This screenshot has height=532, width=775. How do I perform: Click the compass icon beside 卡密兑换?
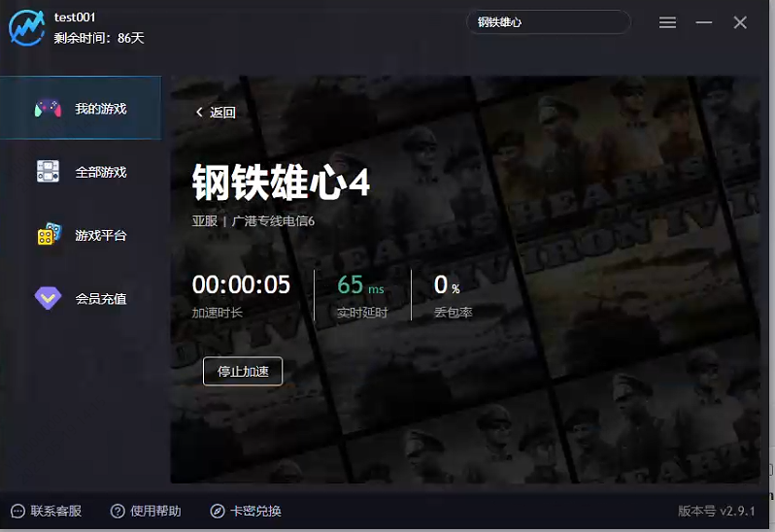point(218,512)
